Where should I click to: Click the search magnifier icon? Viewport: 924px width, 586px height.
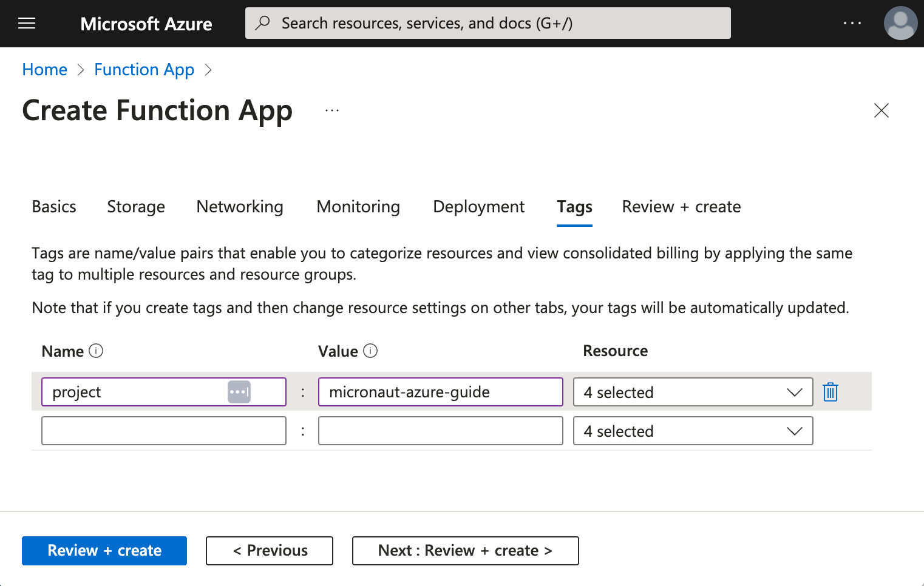(x=262, y=23)
